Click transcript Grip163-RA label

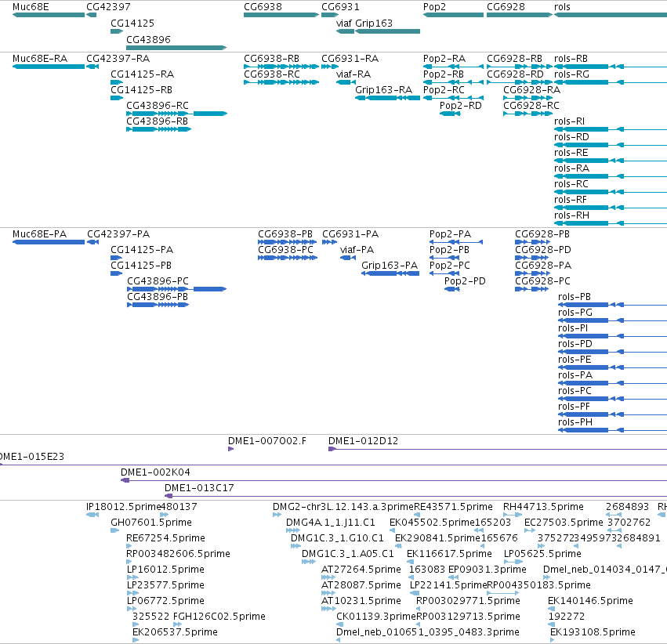coord(384,89)
